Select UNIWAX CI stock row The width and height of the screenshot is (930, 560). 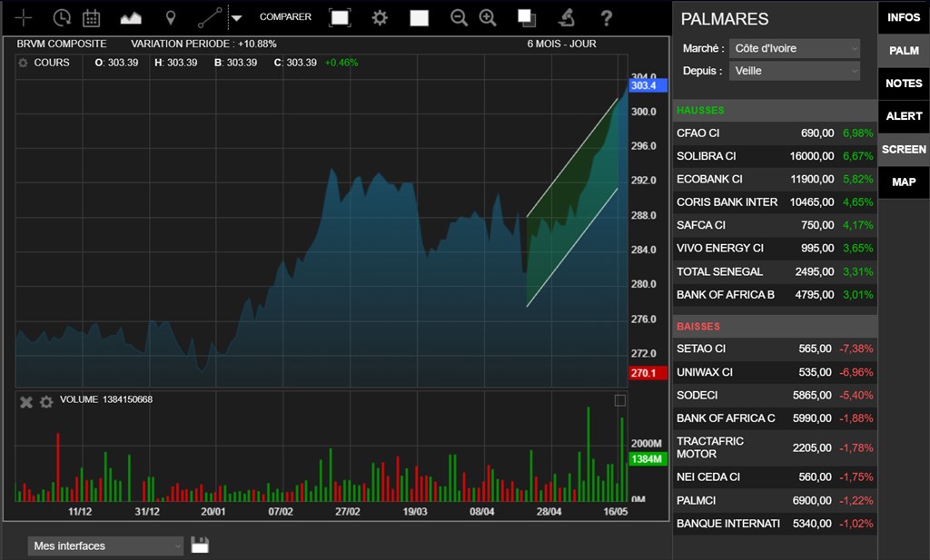775,373
